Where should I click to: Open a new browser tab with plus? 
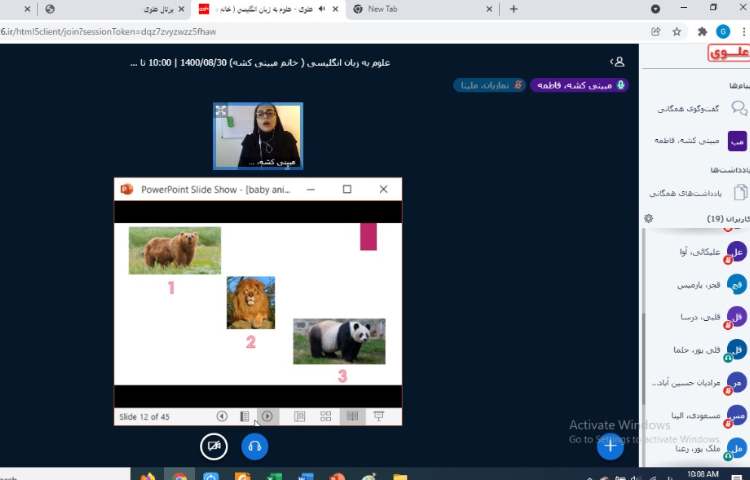[514, 9]
